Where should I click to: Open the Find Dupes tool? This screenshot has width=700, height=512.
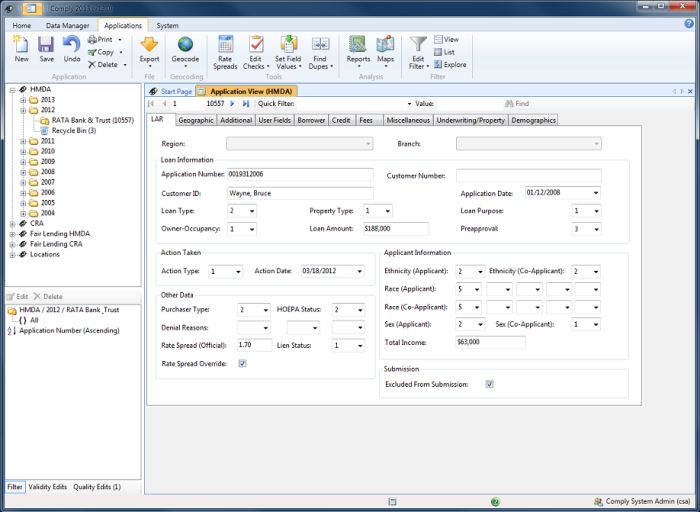(321, 53)
